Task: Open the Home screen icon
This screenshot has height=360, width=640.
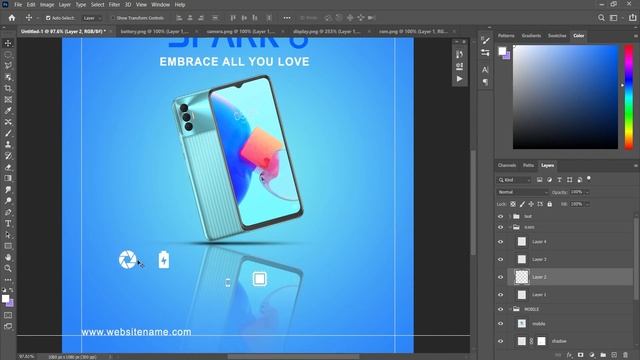Action: (12, 18)
